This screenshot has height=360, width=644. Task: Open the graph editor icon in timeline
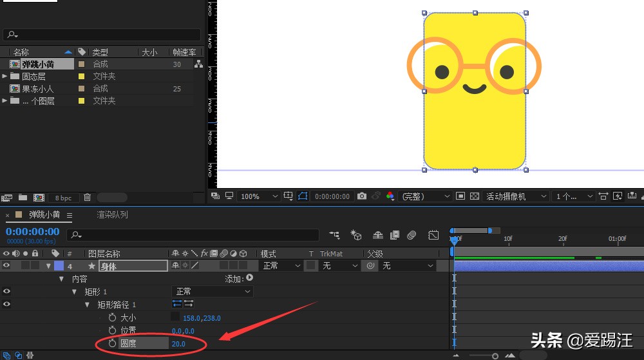(x=433, y=235)
